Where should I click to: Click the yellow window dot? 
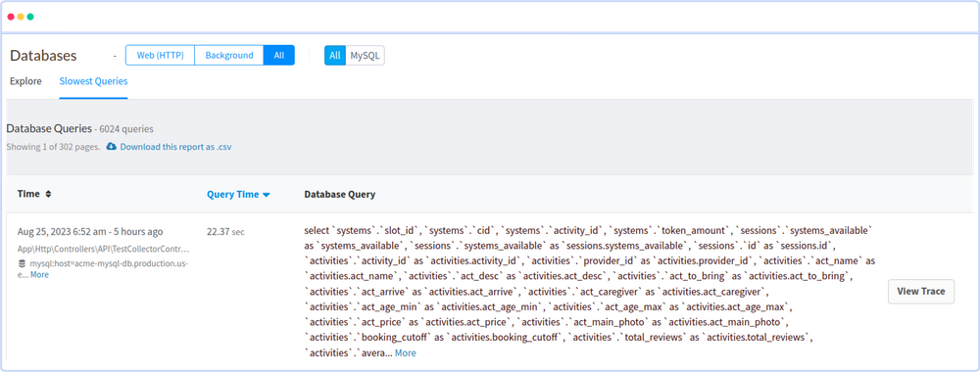point(21,17)
